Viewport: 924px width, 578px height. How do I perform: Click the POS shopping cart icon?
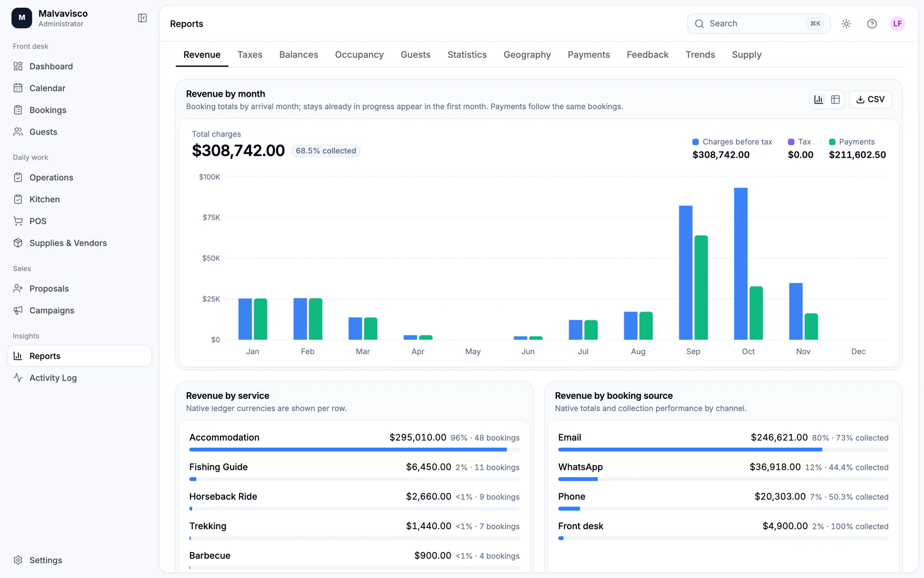pyautogui.click(x=18, y=221)
